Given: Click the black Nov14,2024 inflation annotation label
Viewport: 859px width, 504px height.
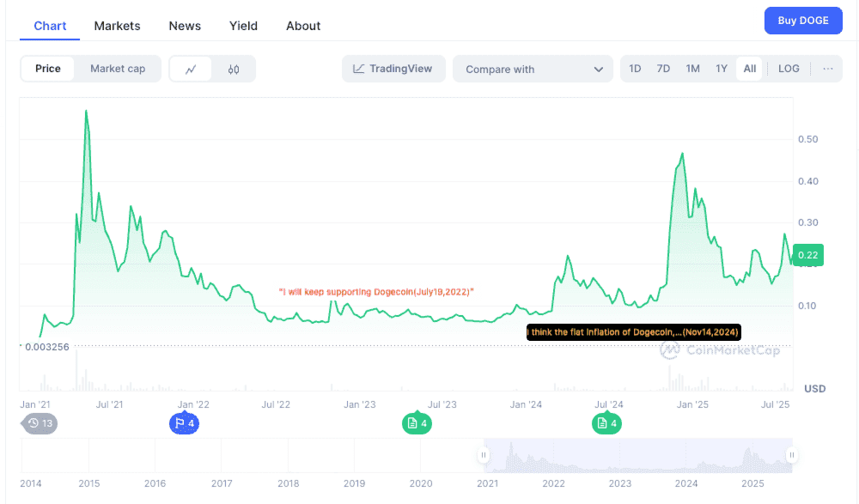Looking at the screenshot, I should click(x=634, y=332).
